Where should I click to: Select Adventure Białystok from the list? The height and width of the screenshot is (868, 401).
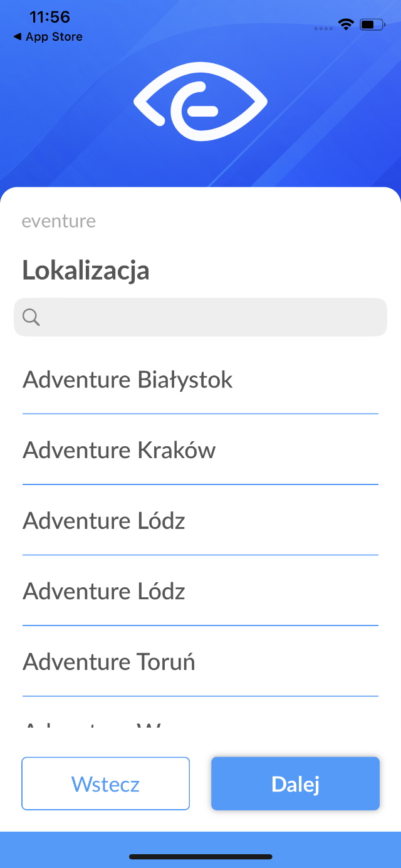pos(128,380)
